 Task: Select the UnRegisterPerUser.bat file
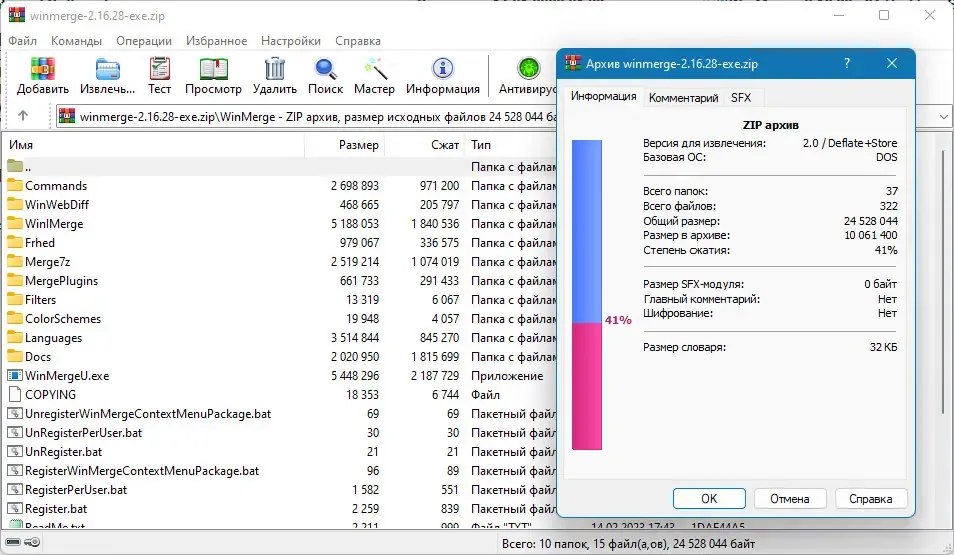[281, 433]
